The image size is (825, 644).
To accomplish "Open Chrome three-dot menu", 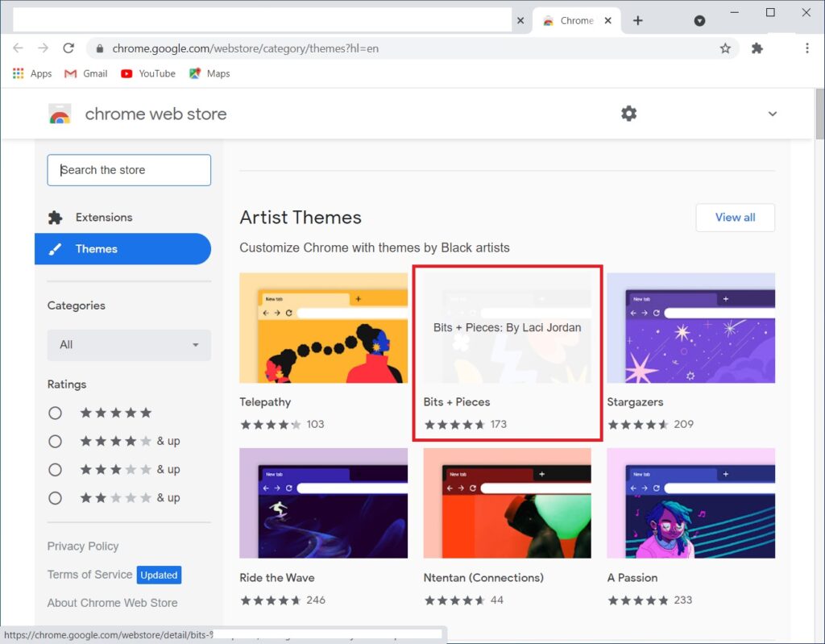I will click(806, 48).
